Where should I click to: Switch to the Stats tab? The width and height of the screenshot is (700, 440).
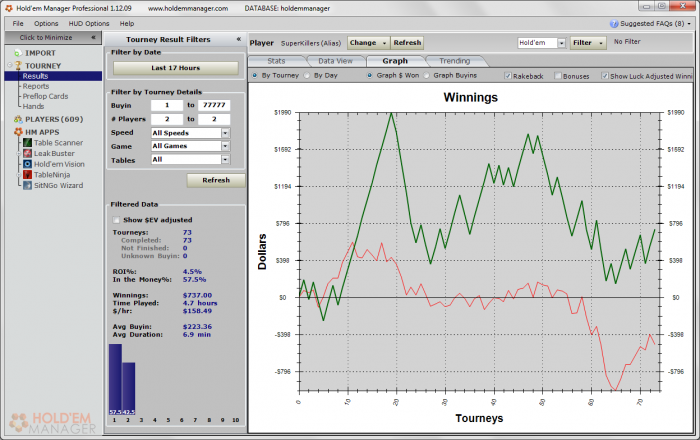pyautogui.click(x=276, y=61)
